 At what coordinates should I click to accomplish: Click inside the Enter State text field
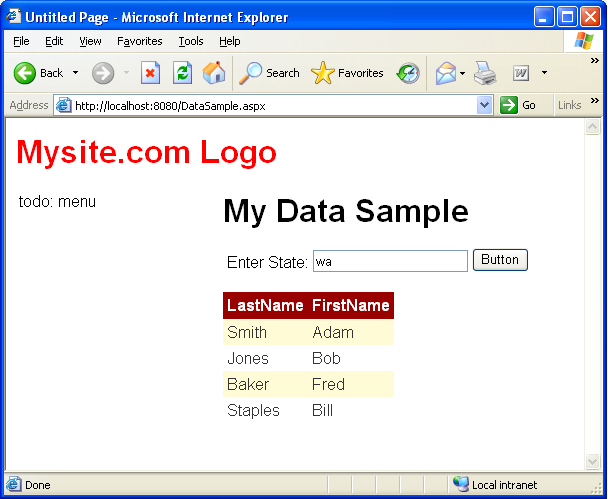pos(390,261)
